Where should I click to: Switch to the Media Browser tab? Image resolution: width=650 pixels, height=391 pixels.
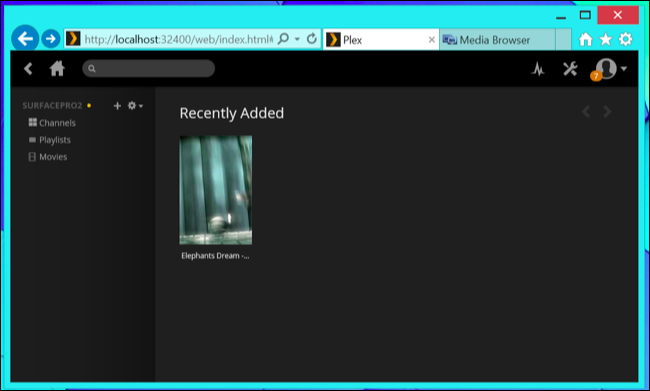coord(497,40)
